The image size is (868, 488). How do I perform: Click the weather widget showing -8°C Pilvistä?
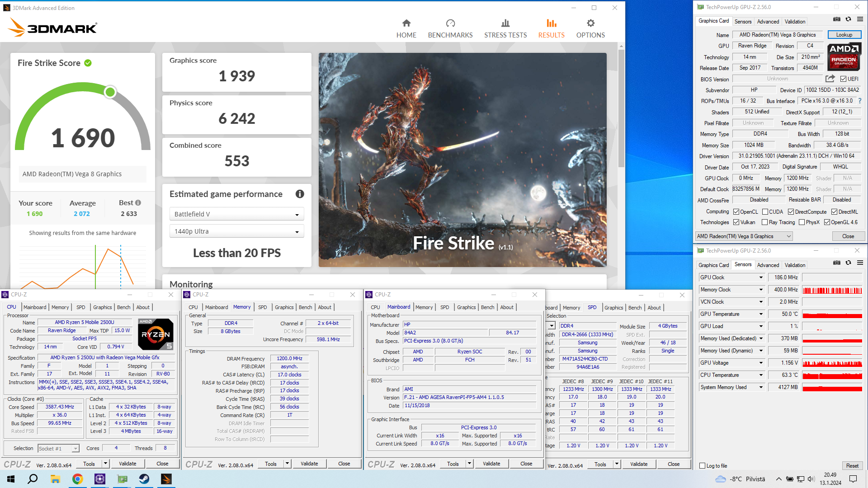(740, 479)
